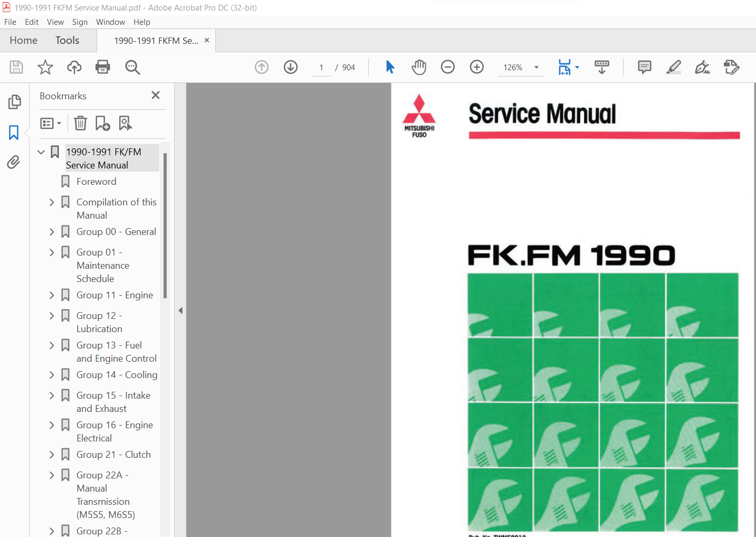The height and width of the screenshot is (537, 756).
Task: Click the Stamp/share tool icon
Action: click(x=732, y=67)
